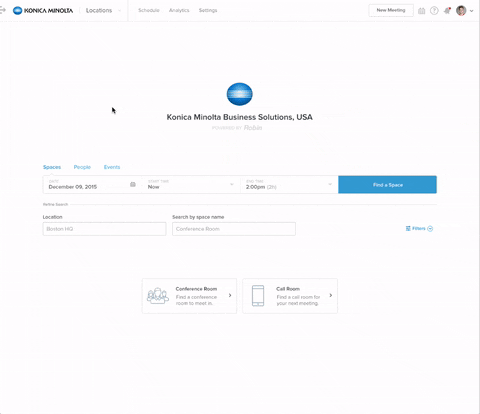480x414 pixels.
Task: Expand the user account menu chevron
Action: coord(471,11)
